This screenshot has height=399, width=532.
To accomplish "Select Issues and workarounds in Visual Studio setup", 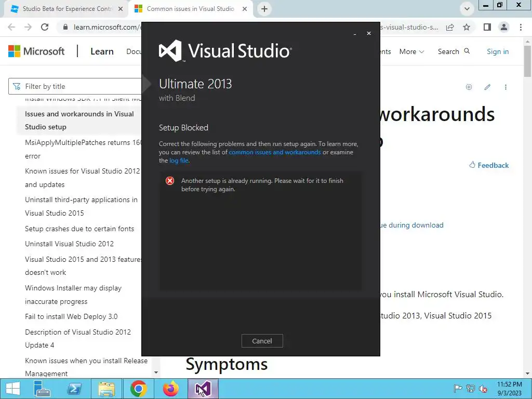I will point(79,121).
